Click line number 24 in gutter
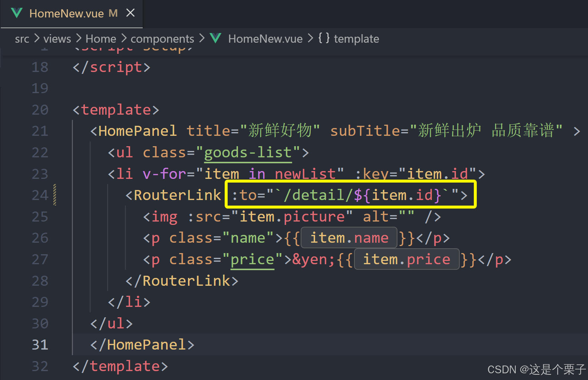 [x=40, y=195]
